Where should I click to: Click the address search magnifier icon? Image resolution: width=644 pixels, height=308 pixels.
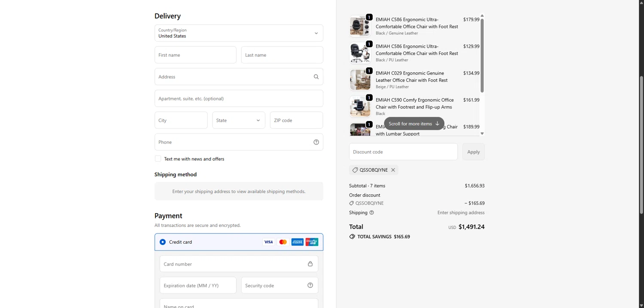click(x=316, y=77)
